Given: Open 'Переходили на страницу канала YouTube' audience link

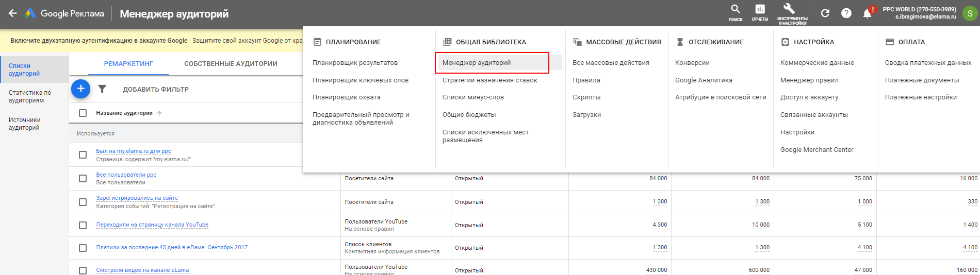Looking at the screenshot, I should tap(152, 225).
